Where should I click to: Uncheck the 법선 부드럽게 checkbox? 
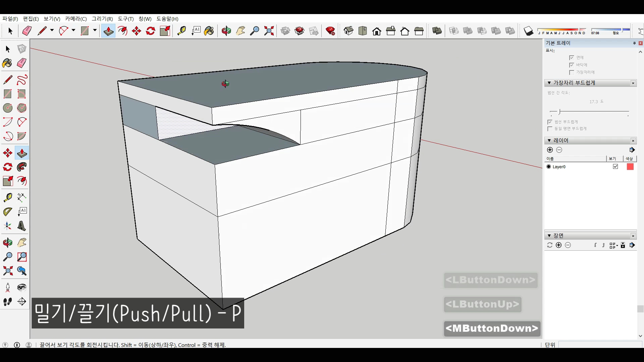(x=550, y=122)
